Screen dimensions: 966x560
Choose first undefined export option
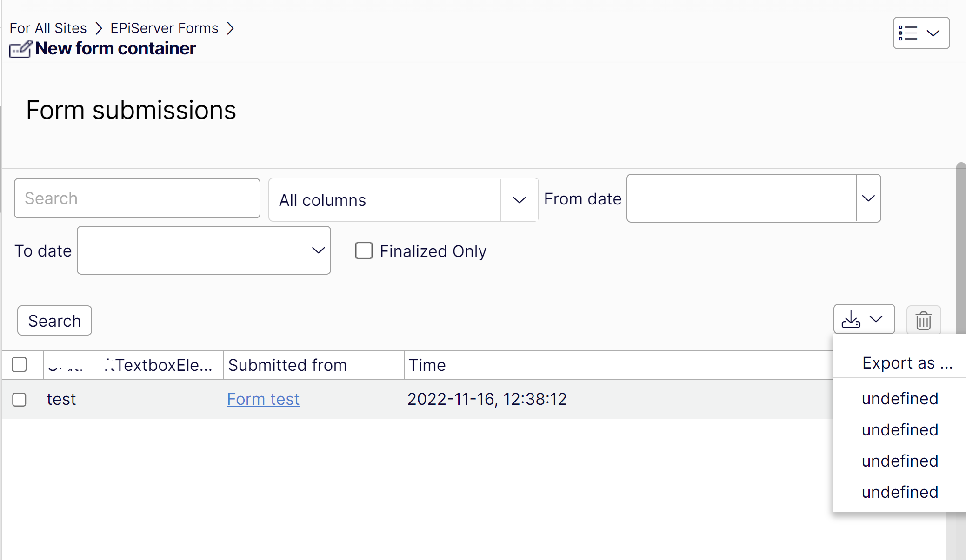[899, 399]
